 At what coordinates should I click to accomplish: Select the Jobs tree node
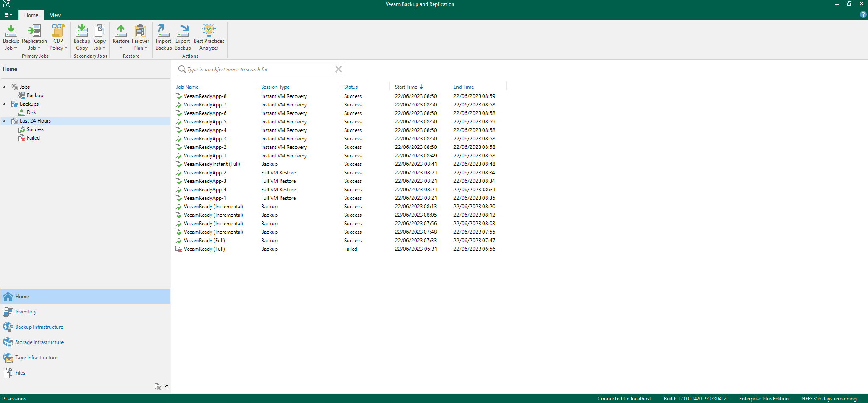(25, 87)
